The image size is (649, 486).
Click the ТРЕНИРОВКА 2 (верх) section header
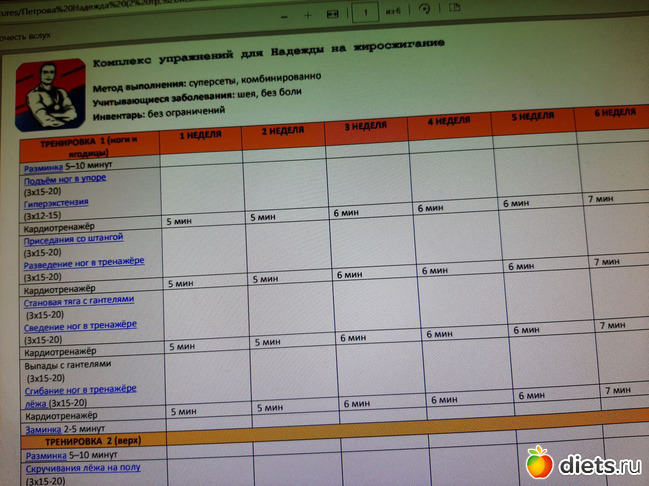[85, 441]
